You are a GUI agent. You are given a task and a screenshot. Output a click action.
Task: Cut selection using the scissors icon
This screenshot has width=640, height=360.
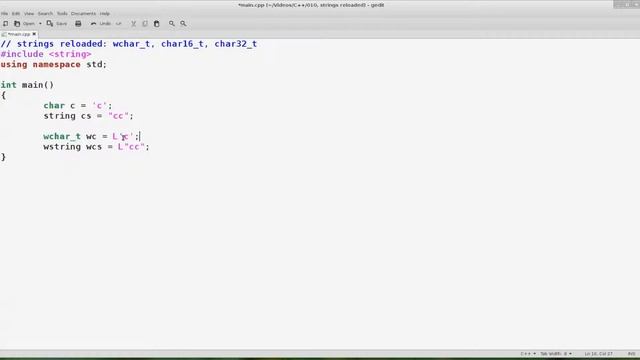click(133, 24)
